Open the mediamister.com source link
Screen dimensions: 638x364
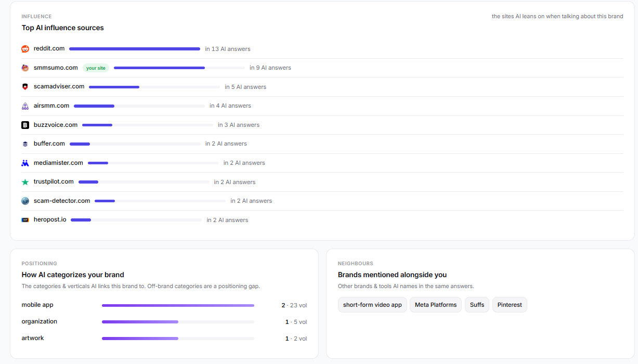(x=58, y=163)
